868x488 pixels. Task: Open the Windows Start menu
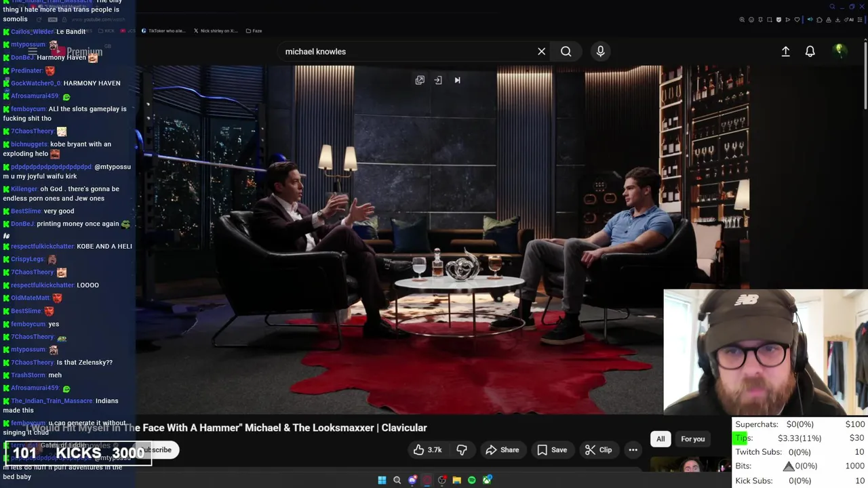(382, 480)
